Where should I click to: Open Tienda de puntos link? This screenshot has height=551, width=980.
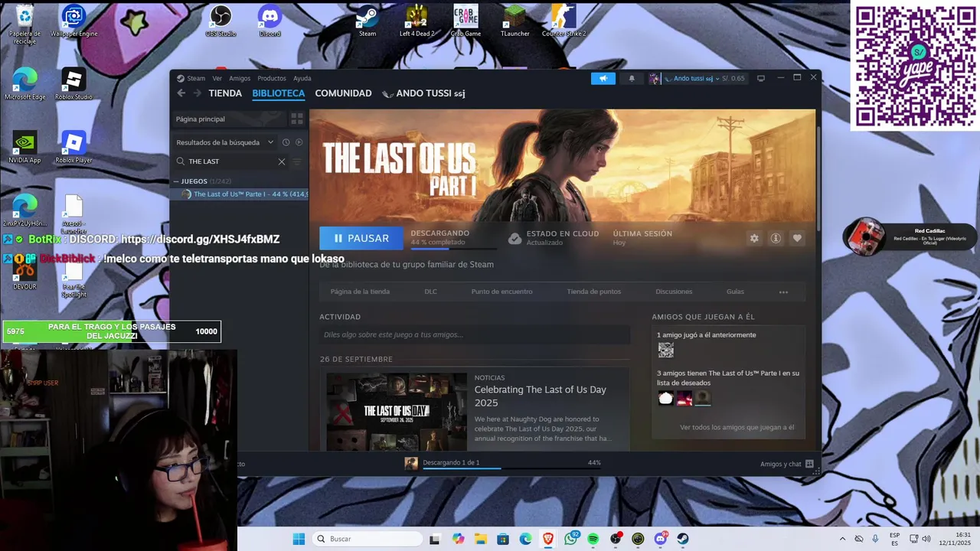[593, 292]
